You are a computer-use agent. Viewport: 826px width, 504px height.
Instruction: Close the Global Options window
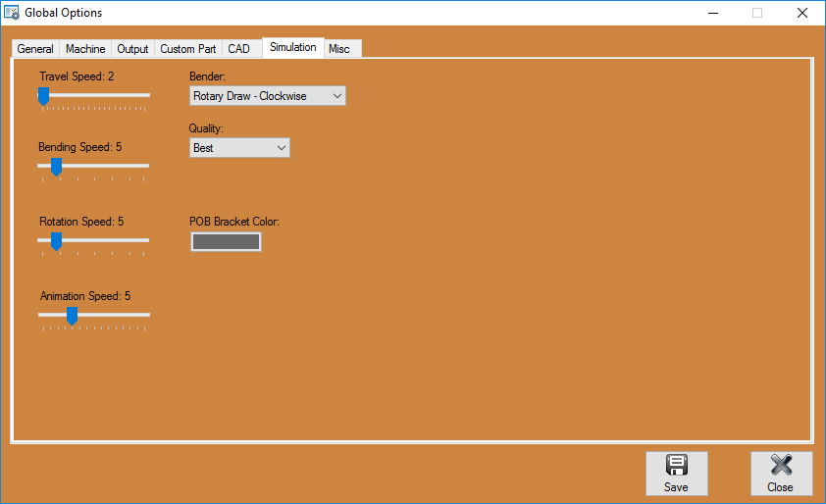801,13
